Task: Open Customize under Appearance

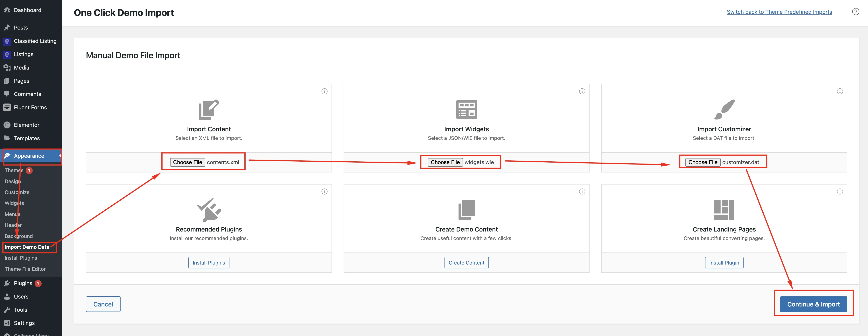Action: [17, 192]
